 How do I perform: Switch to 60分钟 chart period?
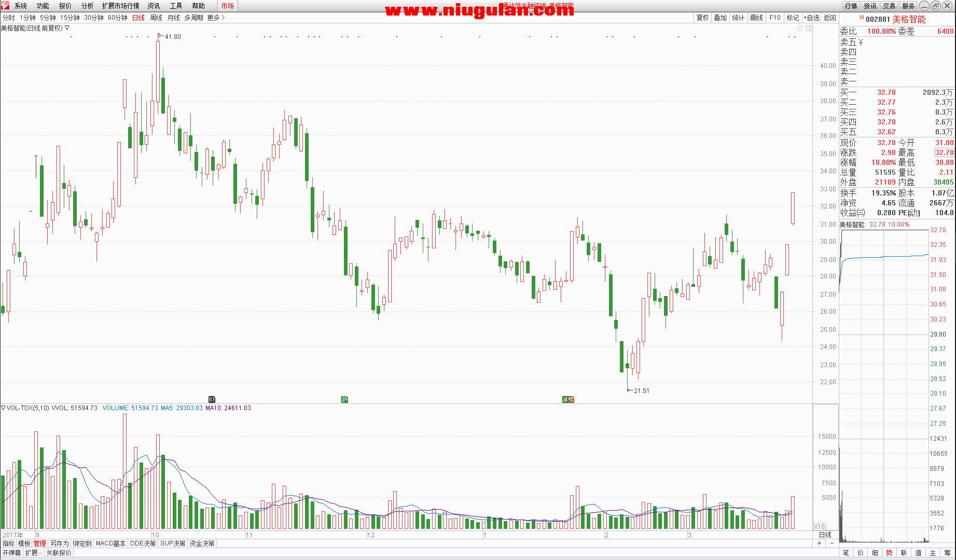click(x=118, y=18)
